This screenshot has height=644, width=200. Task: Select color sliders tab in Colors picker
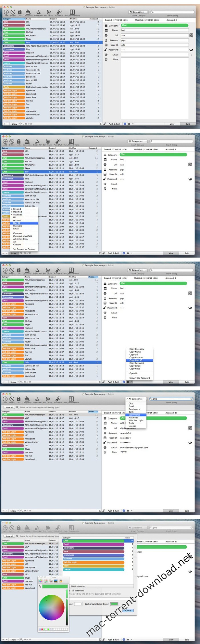pyautogui.click(x=45, y=581)
